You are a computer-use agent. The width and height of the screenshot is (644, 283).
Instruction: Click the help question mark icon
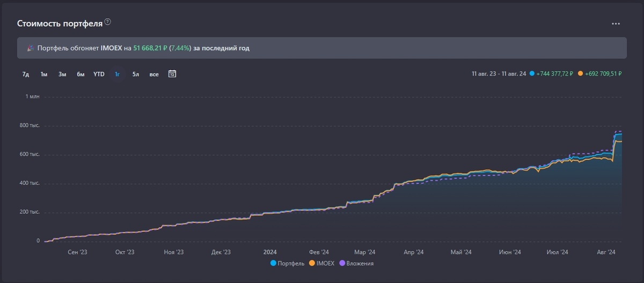pos(107,22)
